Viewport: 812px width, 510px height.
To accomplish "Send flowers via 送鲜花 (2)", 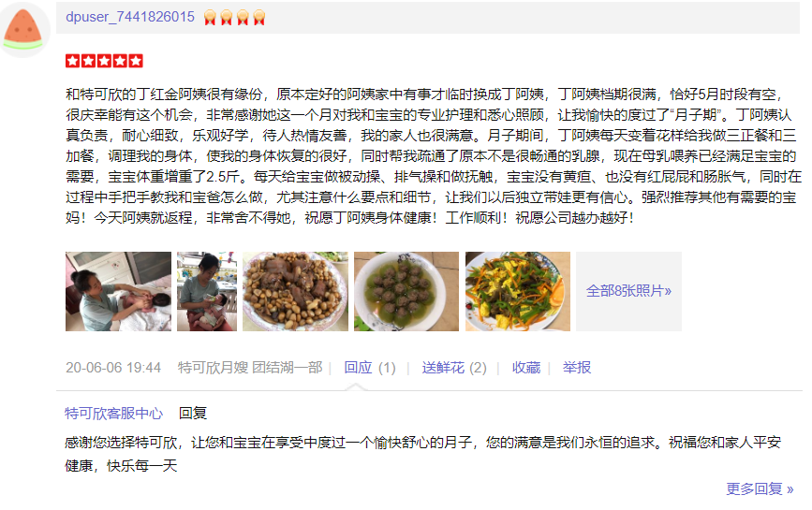I will tap(454, 368).
